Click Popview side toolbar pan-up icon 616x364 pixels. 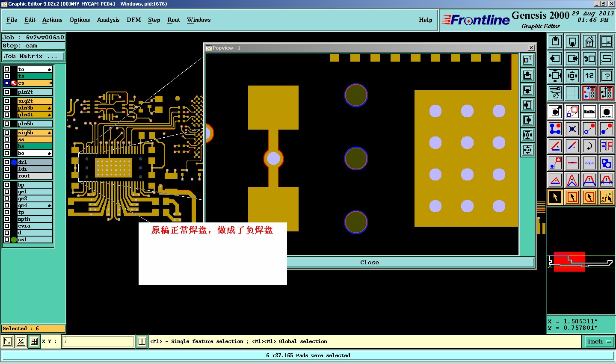click(528, 75)
